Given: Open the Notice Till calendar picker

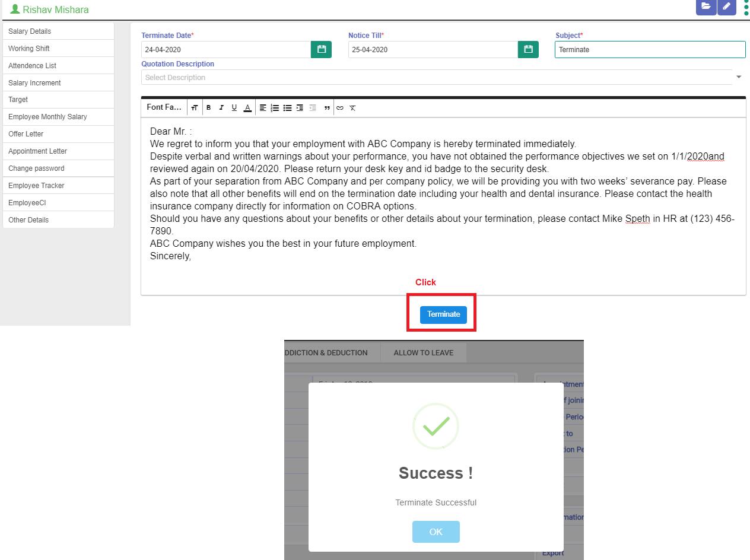Looking at the screenshot, I should (528, 49).
